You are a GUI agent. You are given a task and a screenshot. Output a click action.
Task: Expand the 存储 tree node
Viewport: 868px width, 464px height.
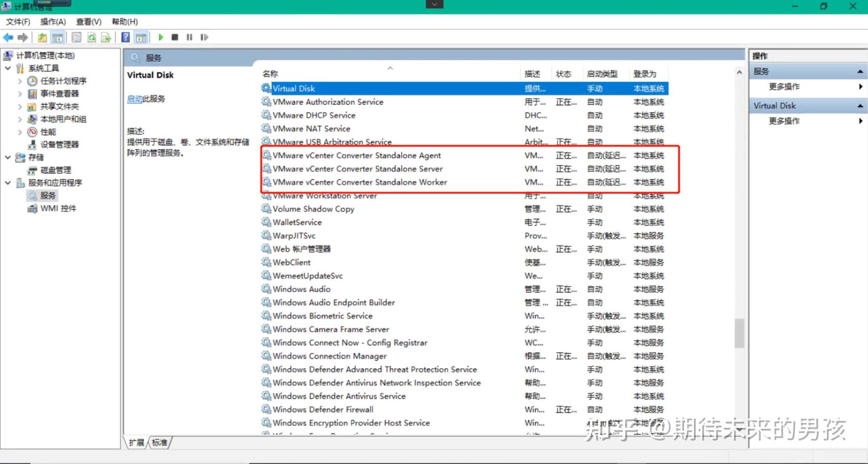pos(8,157)
